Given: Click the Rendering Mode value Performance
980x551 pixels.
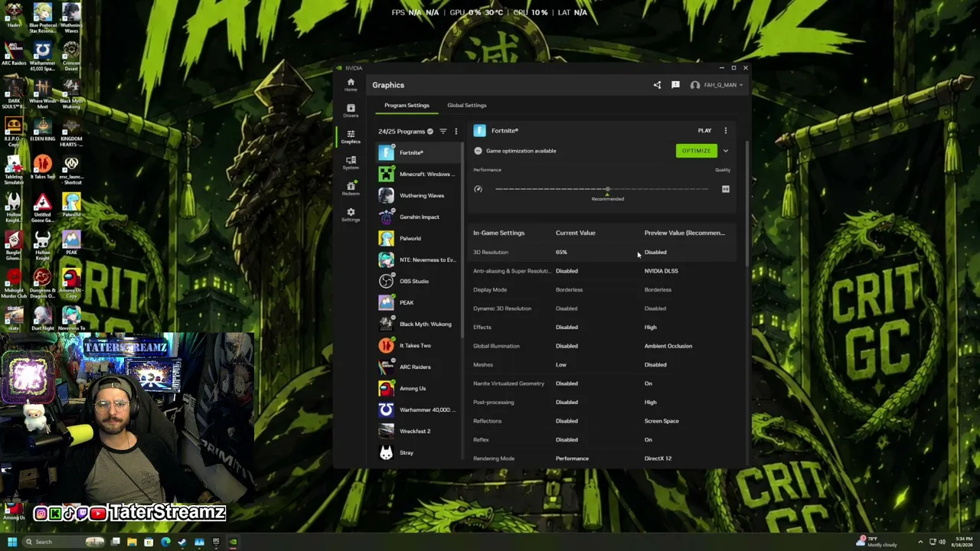Looking at the screenshot, I should [572, 458].
